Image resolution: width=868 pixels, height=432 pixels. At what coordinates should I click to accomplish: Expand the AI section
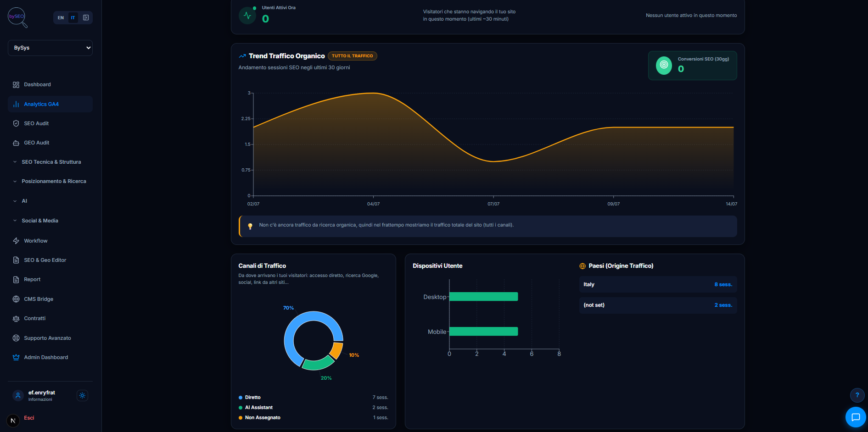(50, 201)
